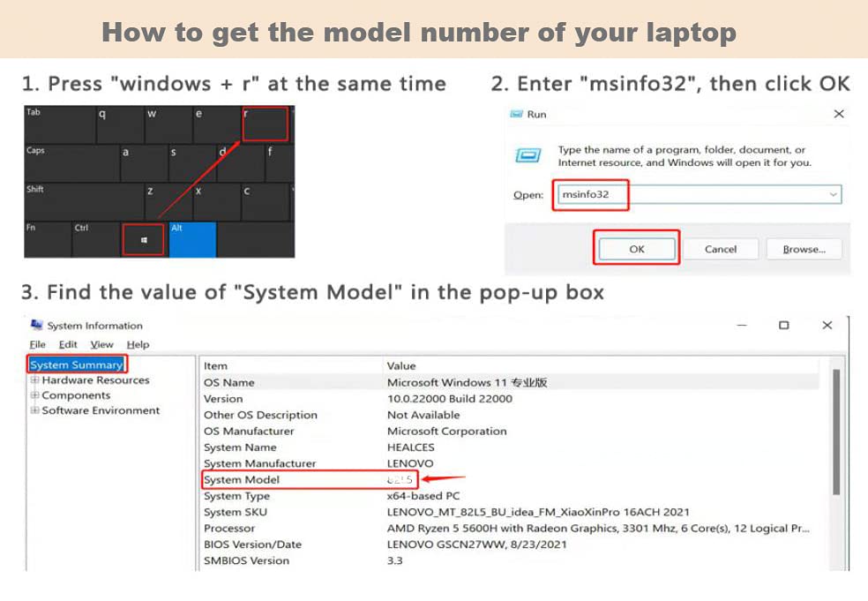Screen dimensions: 868x601
Task: Click the Windows logo key on keyboard
Action: click(x=144, y=240)
